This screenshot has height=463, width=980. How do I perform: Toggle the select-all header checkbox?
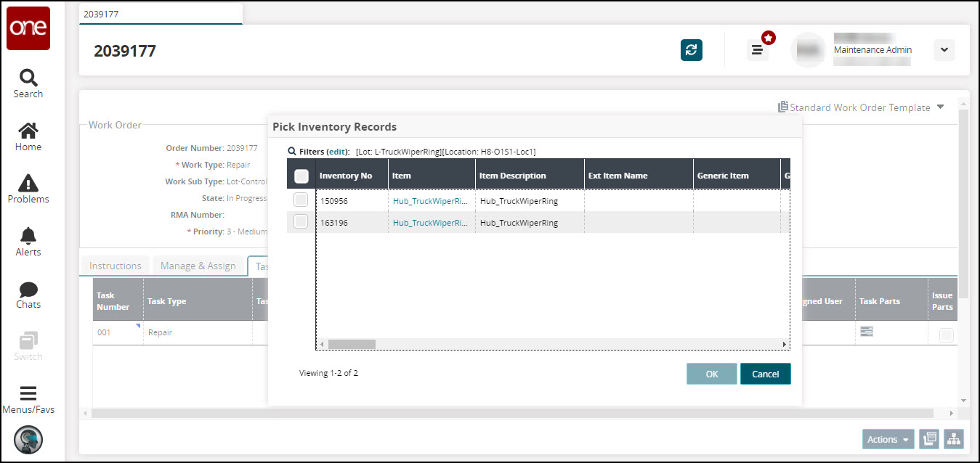point(301,176)
